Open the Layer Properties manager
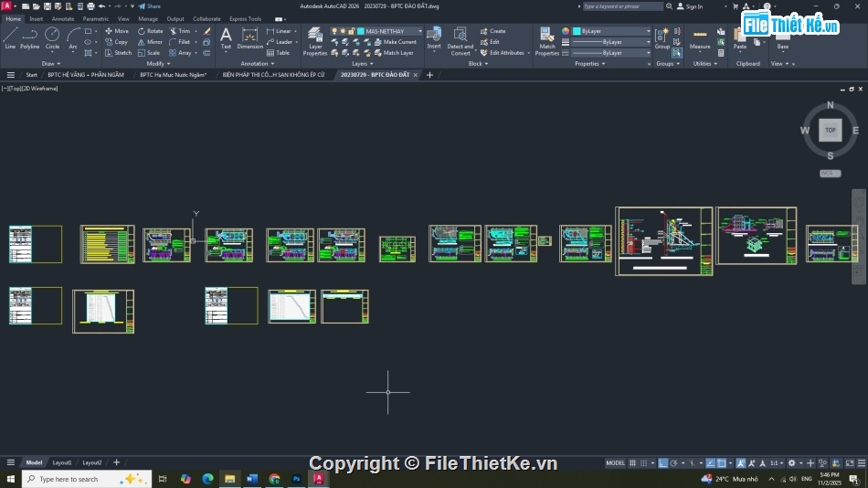The width and height of the screenshot is (868, 488). (315, 41)
